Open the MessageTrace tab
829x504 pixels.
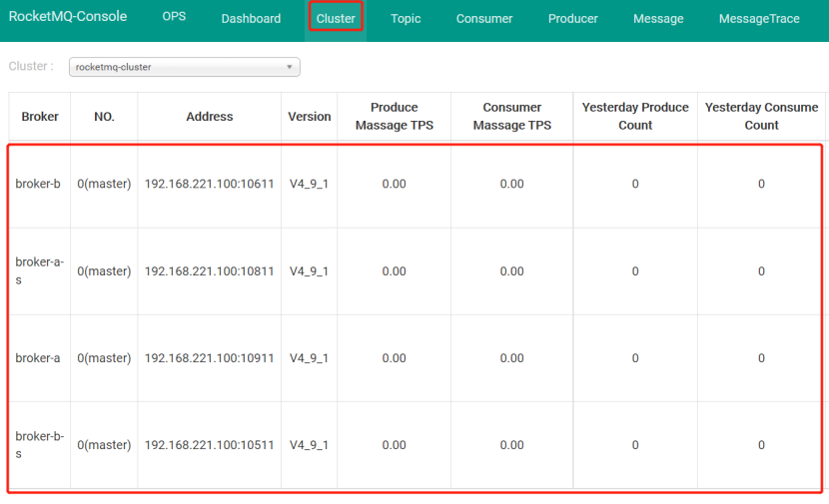pyautogui.click(x=759, y=19)
